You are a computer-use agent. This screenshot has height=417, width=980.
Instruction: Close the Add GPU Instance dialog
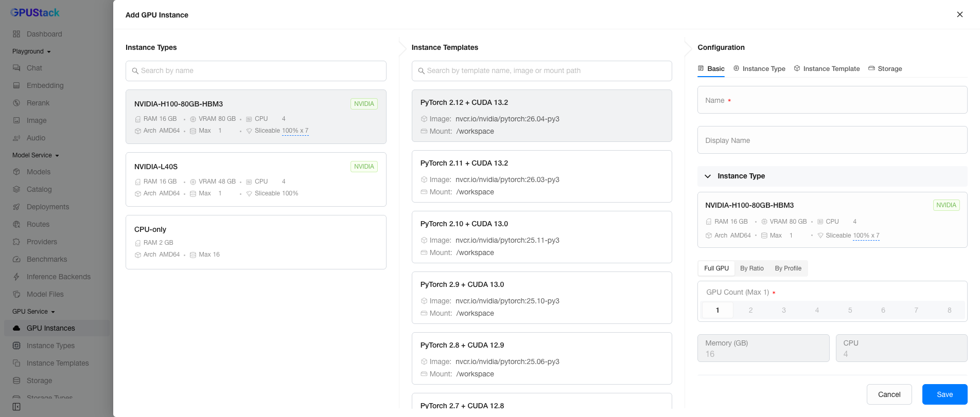[960, 14]
